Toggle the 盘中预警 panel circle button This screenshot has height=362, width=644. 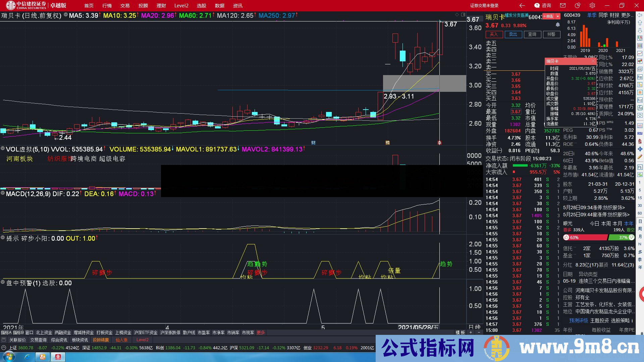(x=3, y=283)
